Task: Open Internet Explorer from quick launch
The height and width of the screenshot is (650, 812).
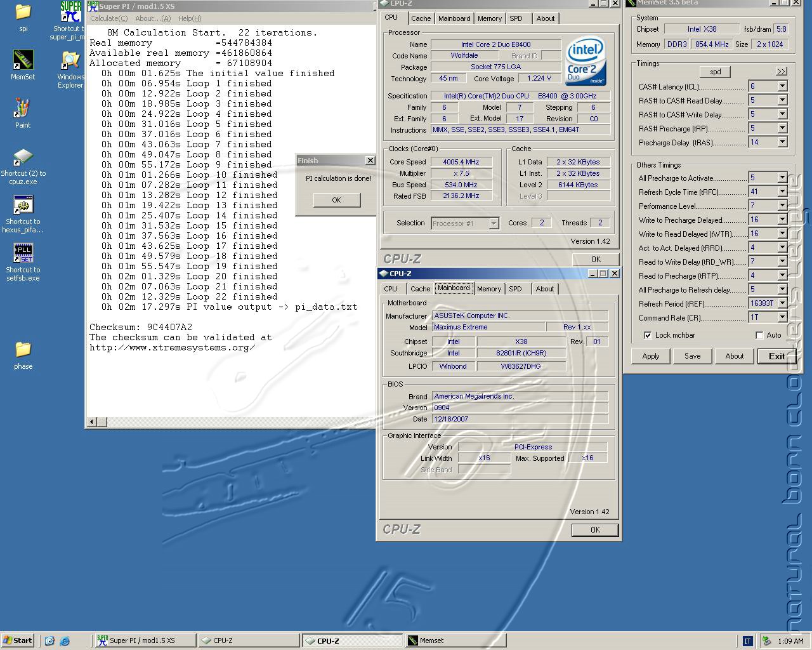Action: pyautogui.click(x=64, y=640)
